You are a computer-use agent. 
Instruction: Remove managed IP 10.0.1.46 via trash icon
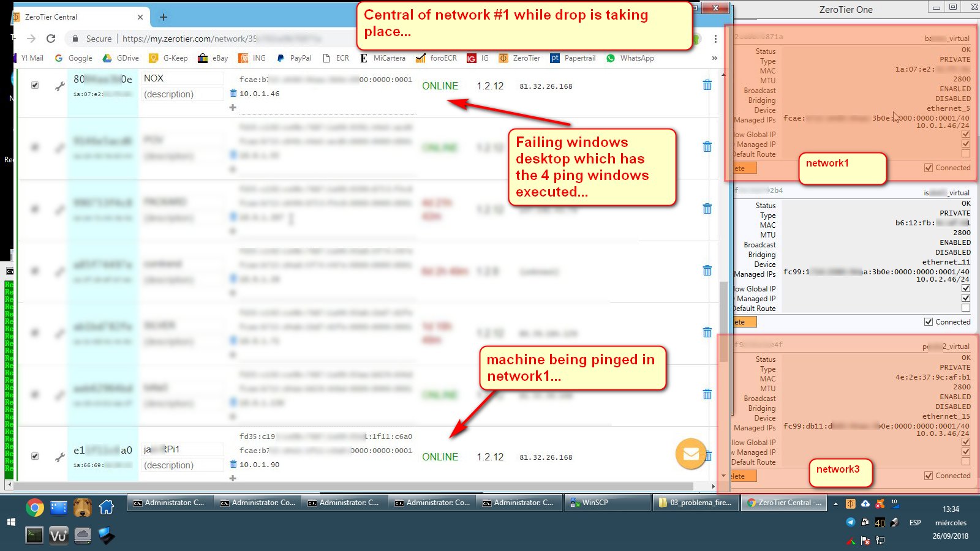coord(233,93)
